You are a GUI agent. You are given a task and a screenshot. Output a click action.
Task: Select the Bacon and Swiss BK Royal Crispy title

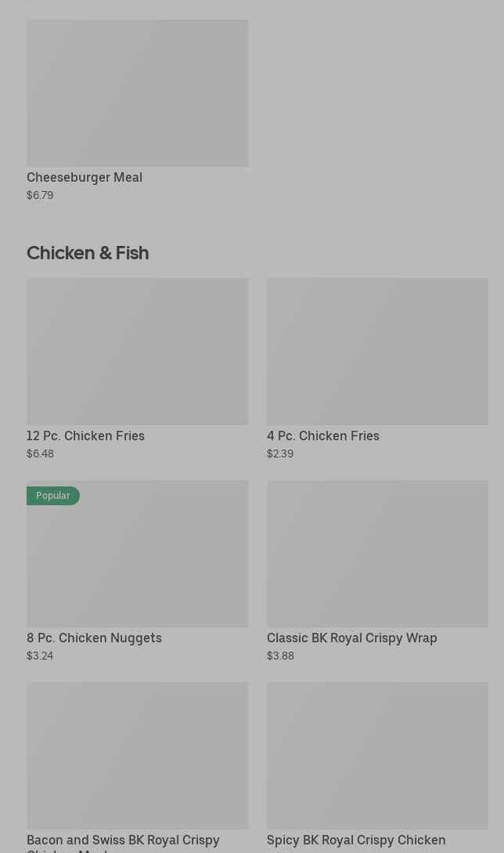coord(123,840)
